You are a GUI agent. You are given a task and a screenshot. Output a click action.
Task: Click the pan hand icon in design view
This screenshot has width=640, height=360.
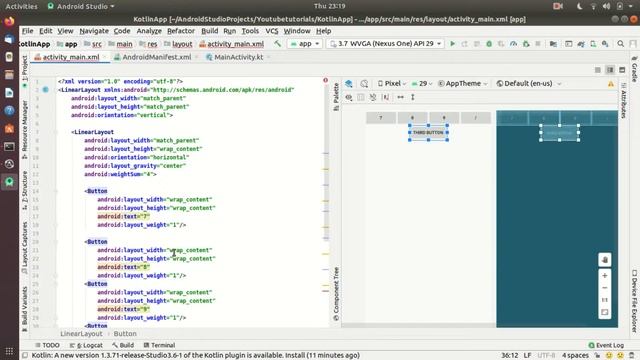pyautogui.click(x=604, y=260)
